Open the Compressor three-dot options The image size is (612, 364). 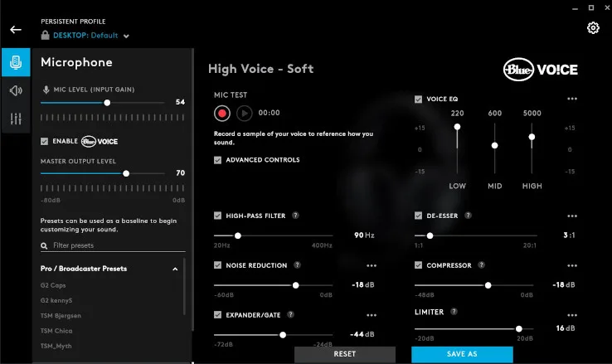571,266
